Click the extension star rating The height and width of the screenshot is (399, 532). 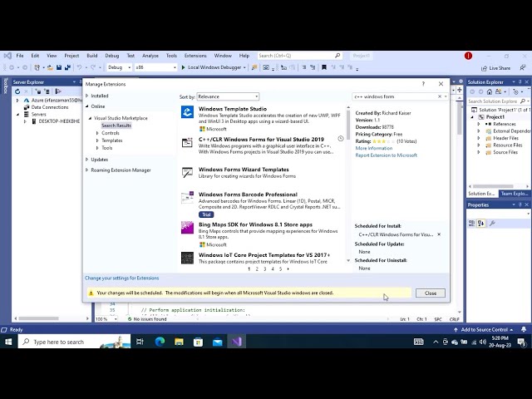pyautogui.click(x=383, y=141)
